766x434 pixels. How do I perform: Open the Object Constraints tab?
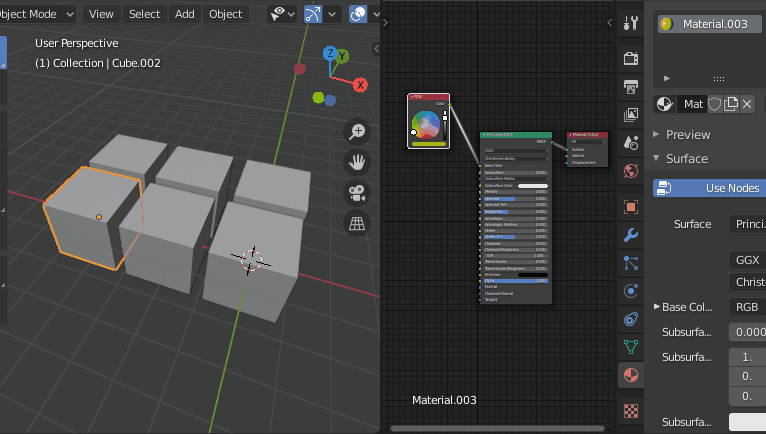click(631, 319)
